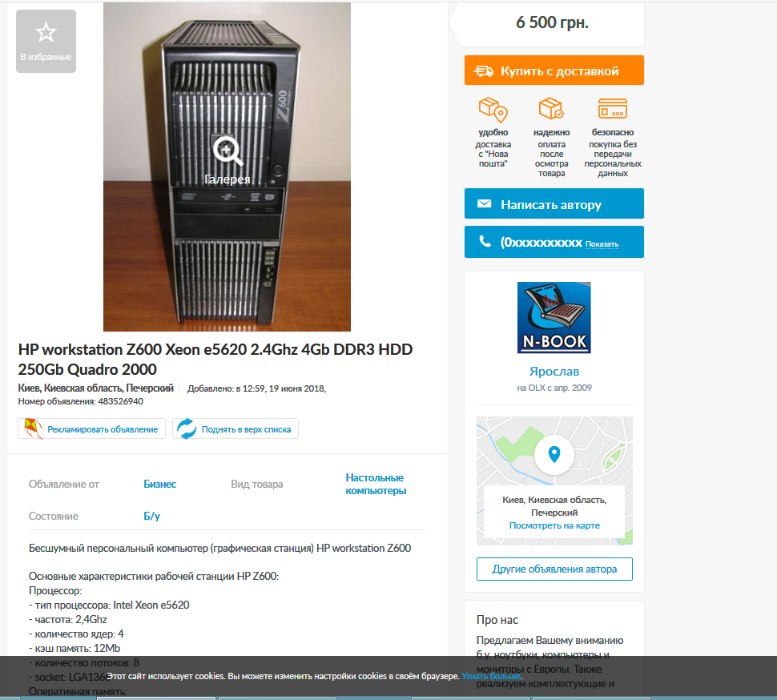Click the Б/у condition link
The image size is (777, 700).
coord(151,516)
